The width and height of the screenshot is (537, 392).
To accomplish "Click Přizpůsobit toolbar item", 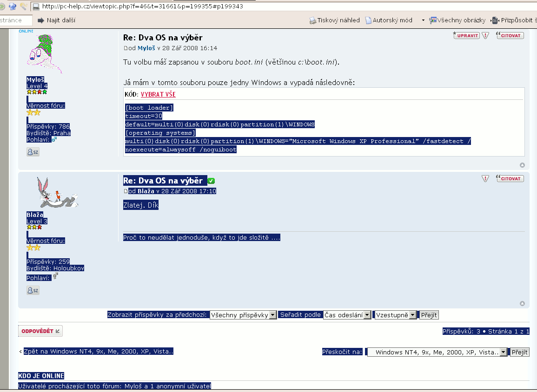I will point(514,20).
